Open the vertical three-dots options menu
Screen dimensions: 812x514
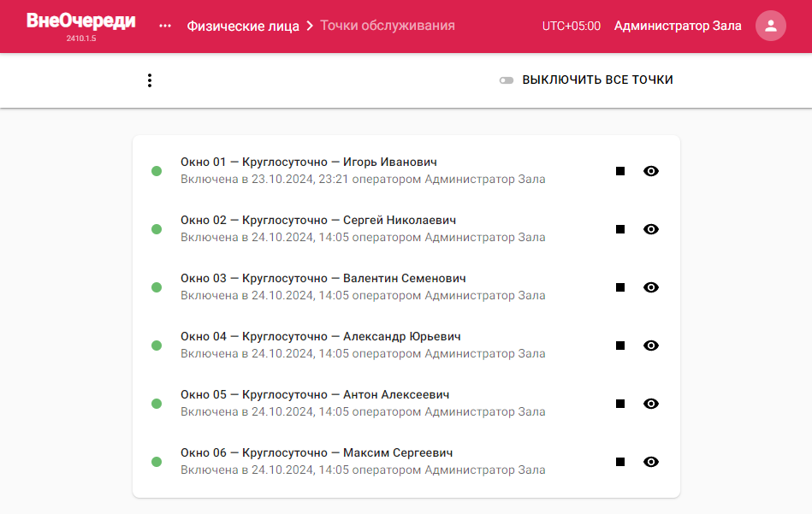(x=150, y=80)
